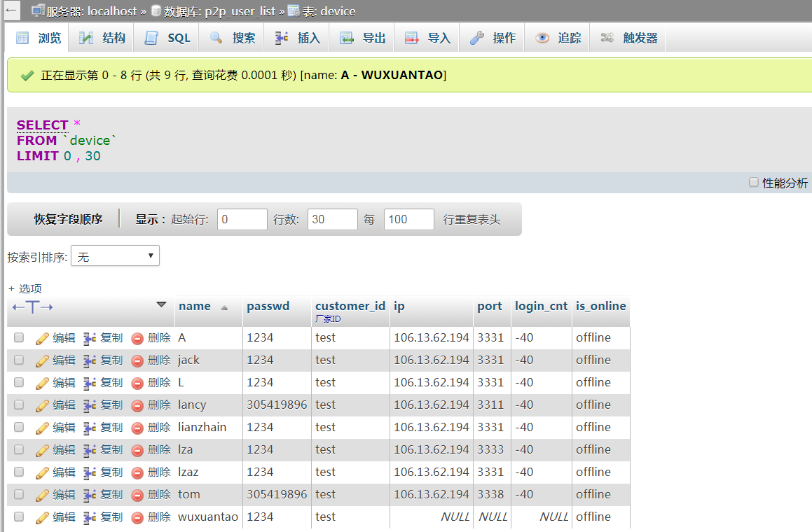Open the 搜索 search tab
Image resolution: width=812 pixels, height=532 pixels.
pyautogui.click(x=233, y=38)
